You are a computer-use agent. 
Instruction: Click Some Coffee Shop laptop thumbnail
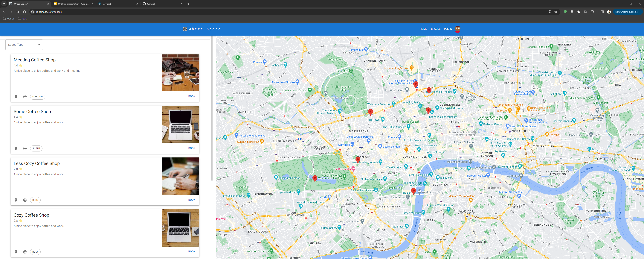click(180, 124)
